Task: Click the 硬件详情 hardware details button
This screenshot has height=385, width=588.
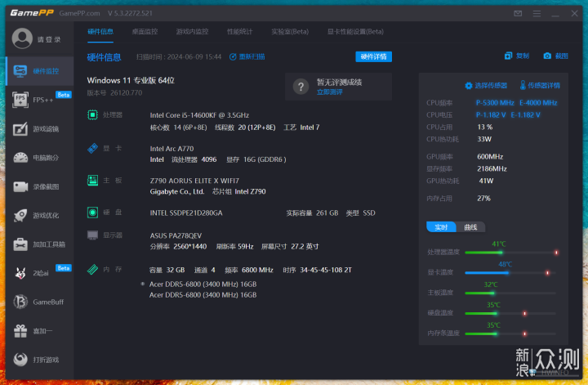Action: [x=373, y=56]
